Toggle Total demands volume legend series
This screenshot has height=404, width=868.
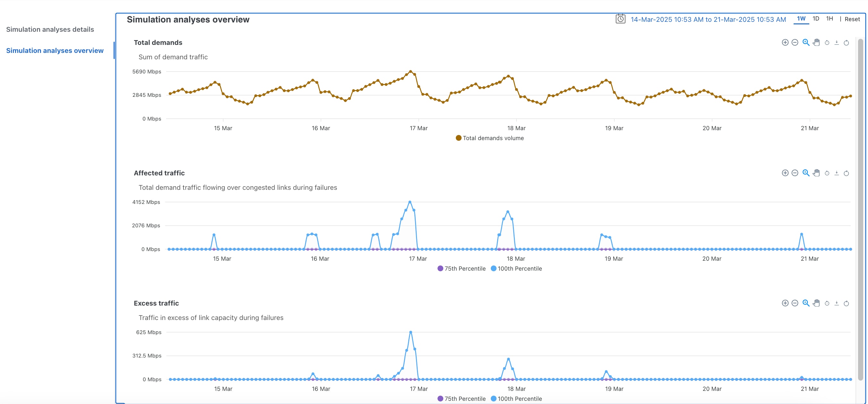coord(489,138)
